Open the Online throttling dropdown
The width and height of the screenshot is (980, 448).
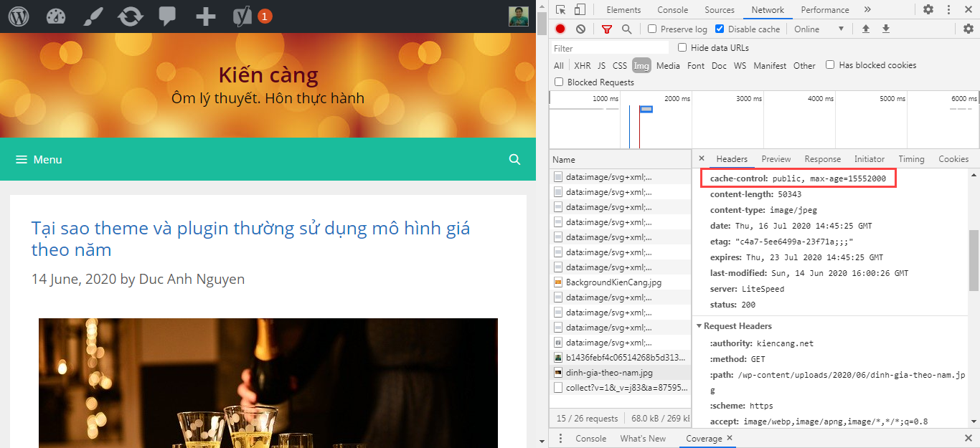tap(819, 29)
